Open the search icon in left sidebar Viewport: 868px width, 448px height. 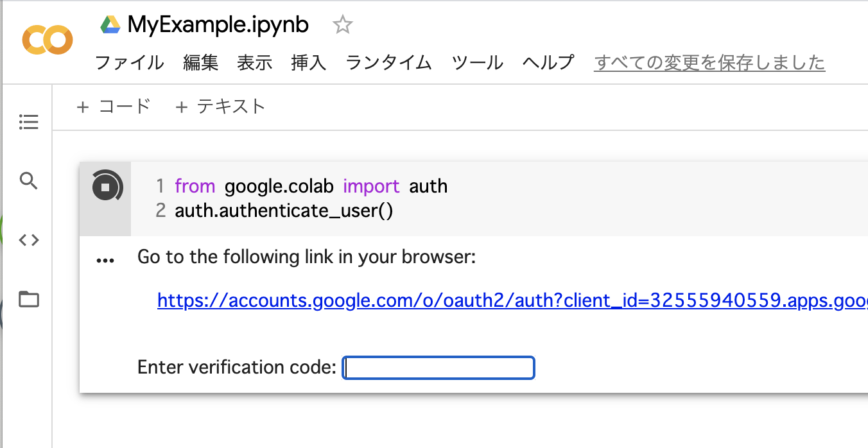pyautogui.click(x=29, y=181)
